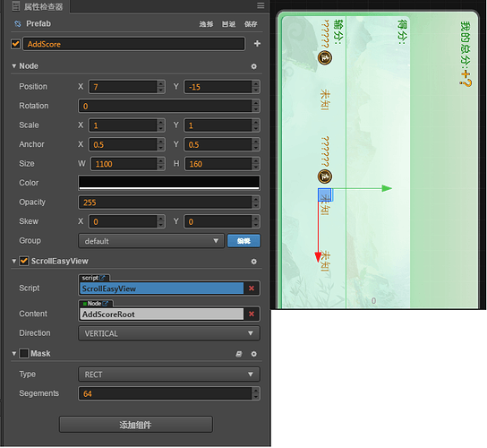Open the Mask component help document icon
Image resolution: width=487 pixels, height=448 pixels.
239,354
